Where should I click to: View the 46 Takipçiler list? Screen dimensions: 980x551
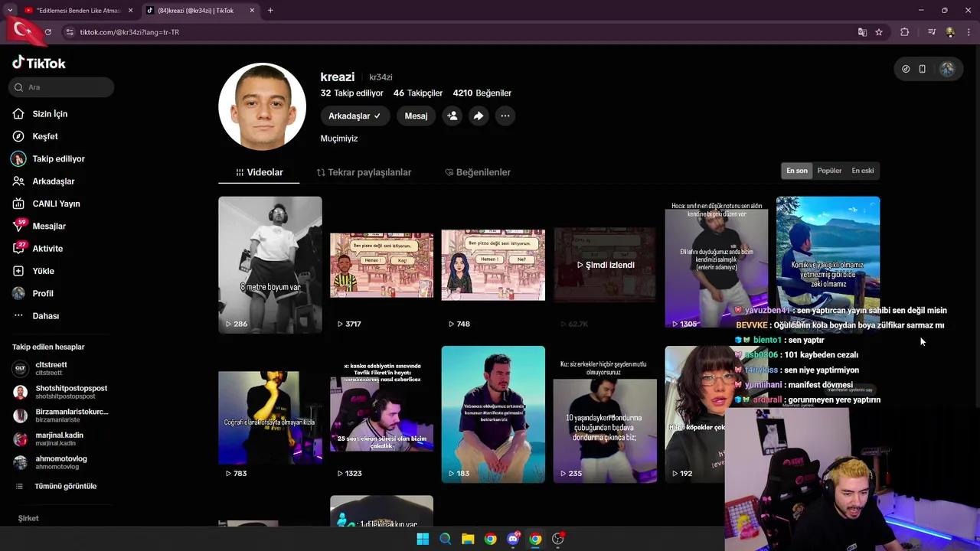[418, 93]
